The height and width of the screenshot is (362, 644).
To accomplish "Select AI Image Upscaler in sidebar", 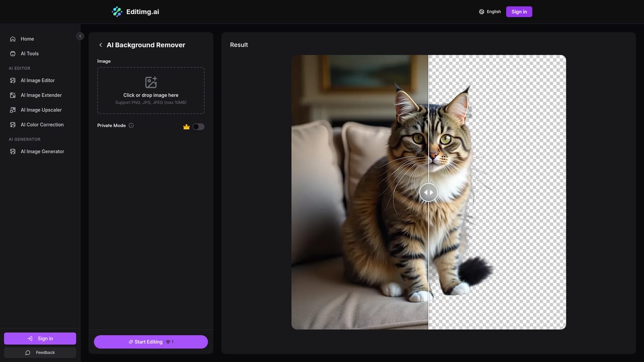I will click(40, 110).
